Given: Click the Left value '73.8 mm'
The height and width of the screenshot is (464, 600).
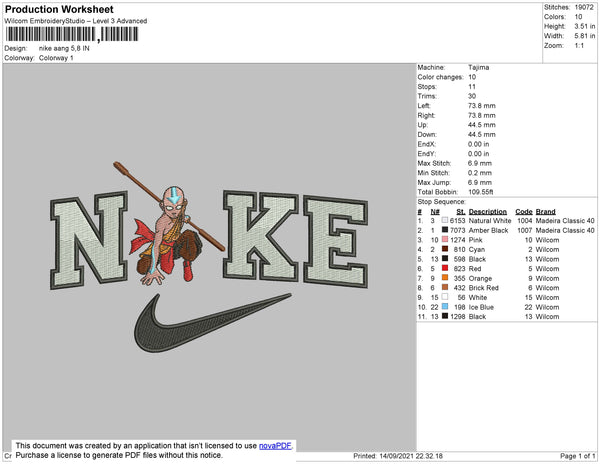Looking at the screenshot, I should pos(482,106).
